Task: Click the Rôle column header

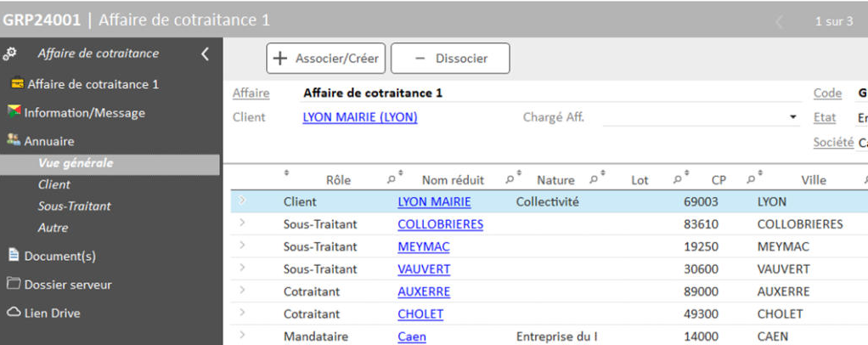Action: tap(338, 180)
